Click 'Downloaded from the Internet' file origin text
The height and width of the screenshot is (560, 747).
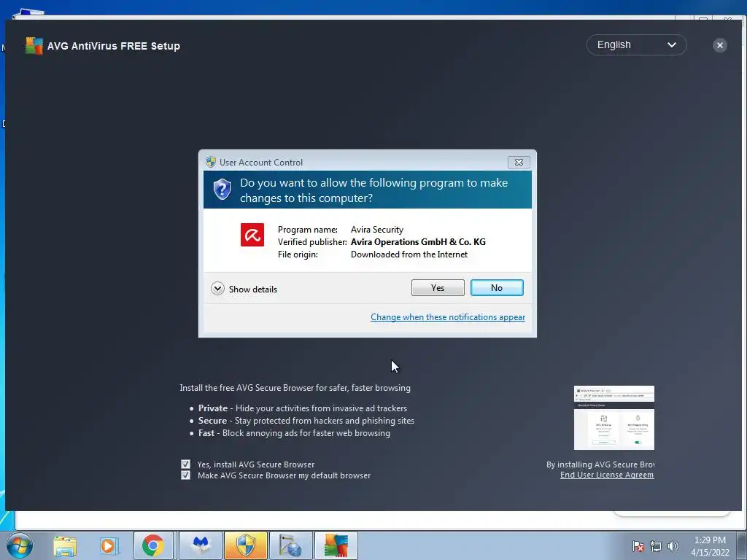pyautogui.click(x=409, y=254)
